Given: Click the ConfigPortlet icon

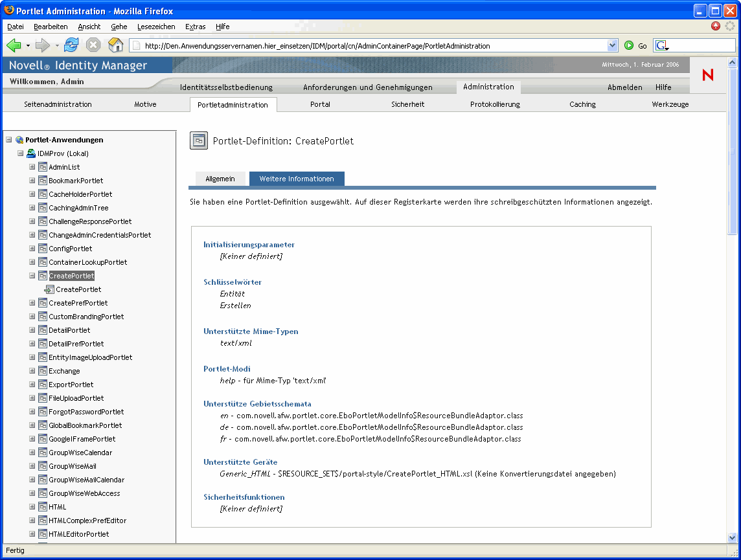Looking at the screenshot, I should coord(43,249).
